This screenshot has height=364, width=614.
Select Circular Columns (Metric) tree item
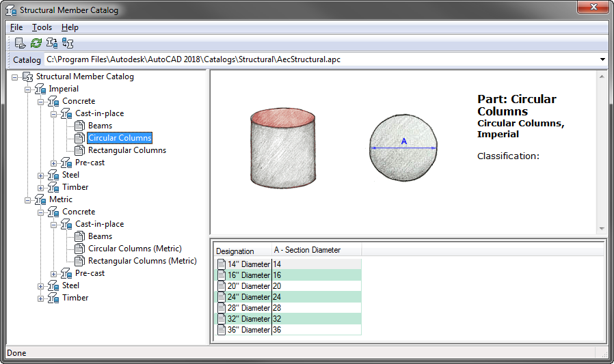135,249
